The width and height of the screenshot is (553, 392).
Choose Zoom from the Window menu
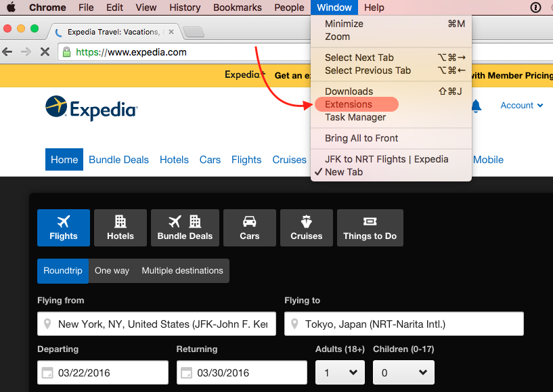(391, 37)
